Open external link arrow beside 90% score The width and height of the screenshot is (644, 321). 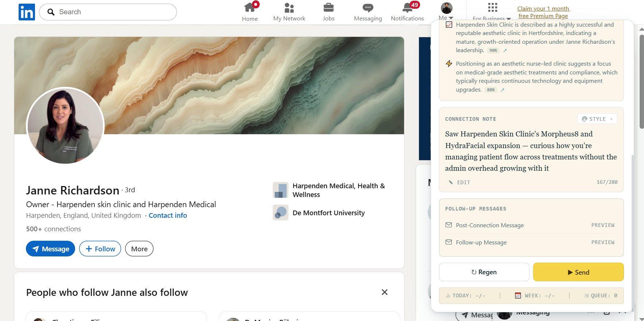pos(505,51)
